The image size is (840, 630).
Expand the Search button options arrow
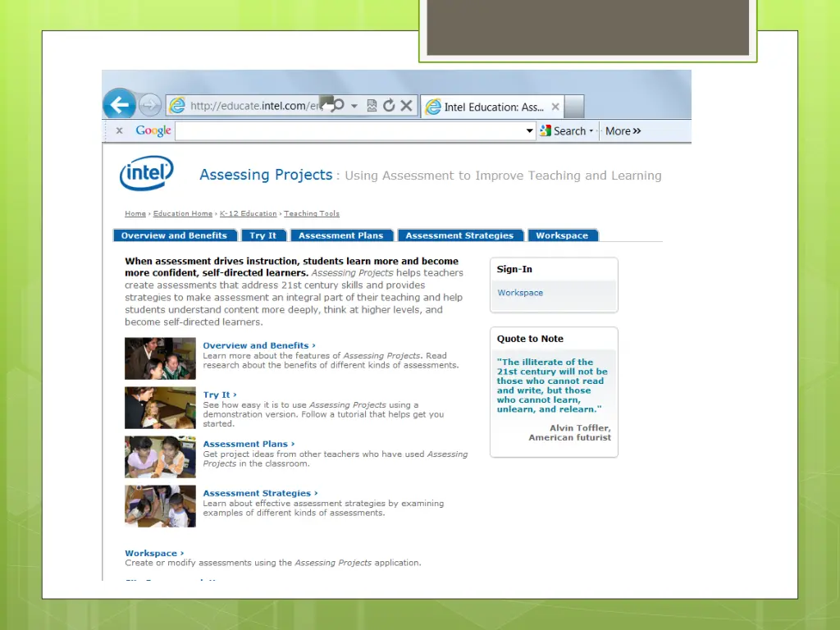tap(591, 130)
